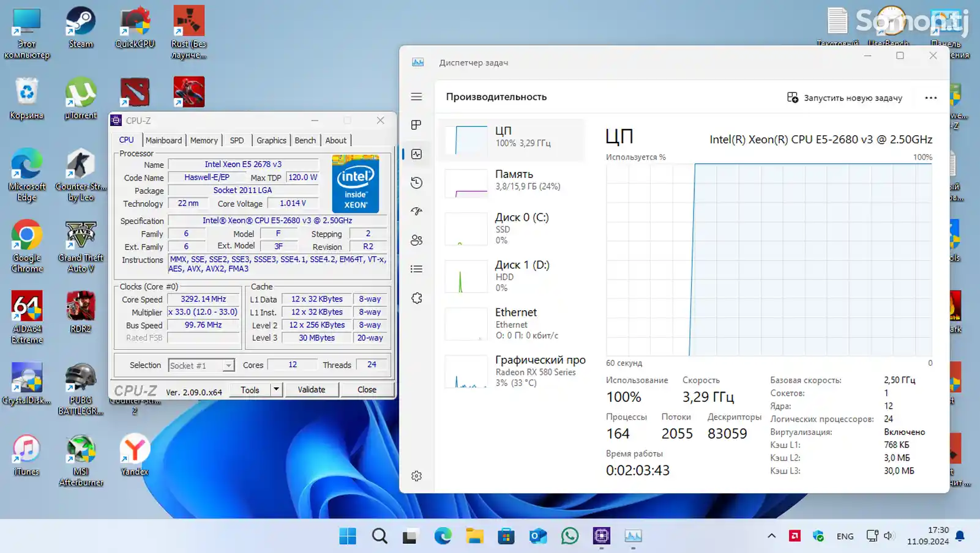Open taskbar Search magnifier
The width and height of the screenshot is (980, 553).
point(380,536)
